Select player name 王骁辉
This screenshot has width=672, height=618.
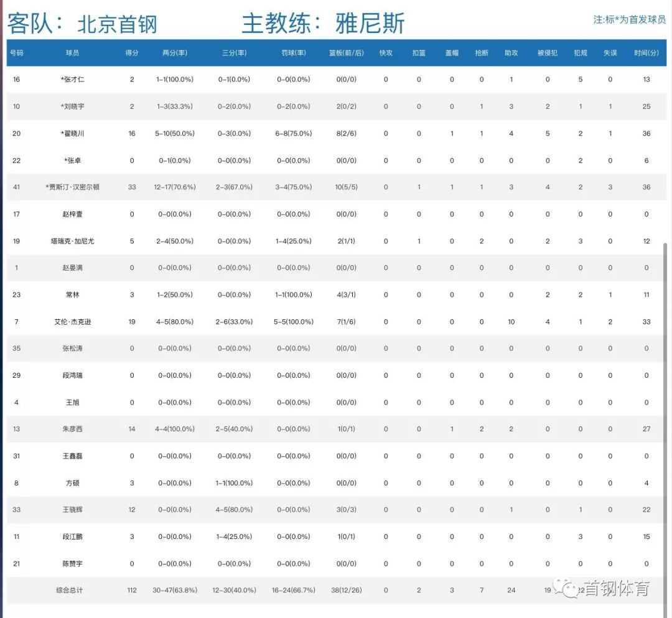[72, 509]
